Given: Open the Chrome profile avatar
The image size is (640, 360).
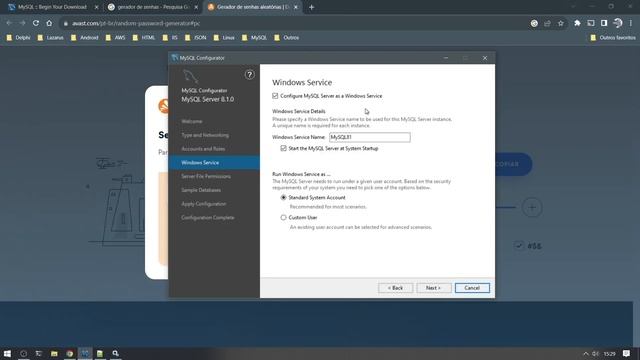Looking at the screenshot, I should 618,23.
